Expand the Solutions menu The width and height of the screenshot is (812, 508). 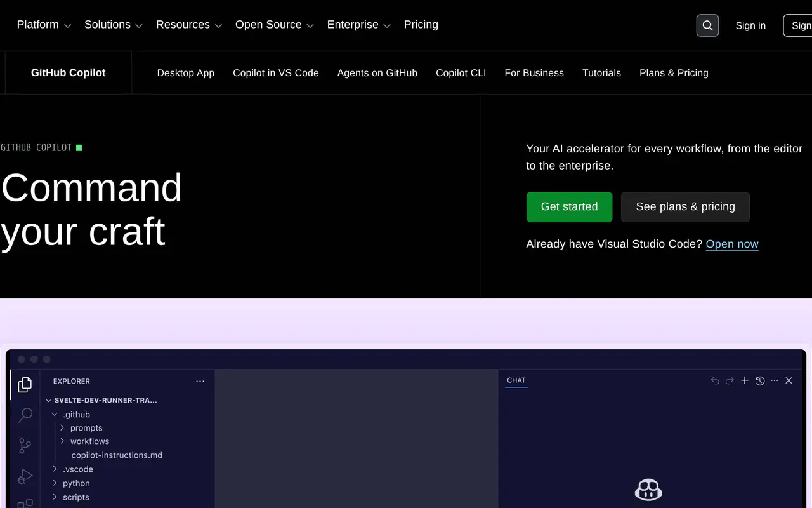(x=114, y=25)
